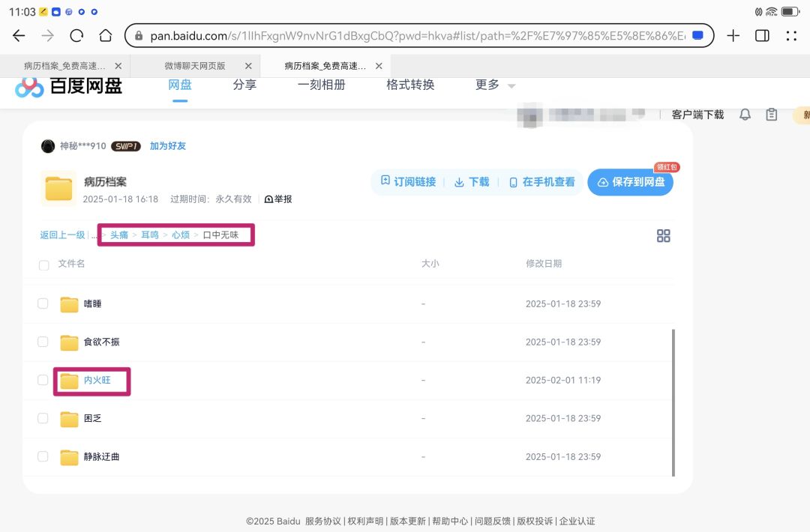This screenshot has height=532, width=810.
Task: Click the 病历档案 large folder icon
Action: click(58, 188)
